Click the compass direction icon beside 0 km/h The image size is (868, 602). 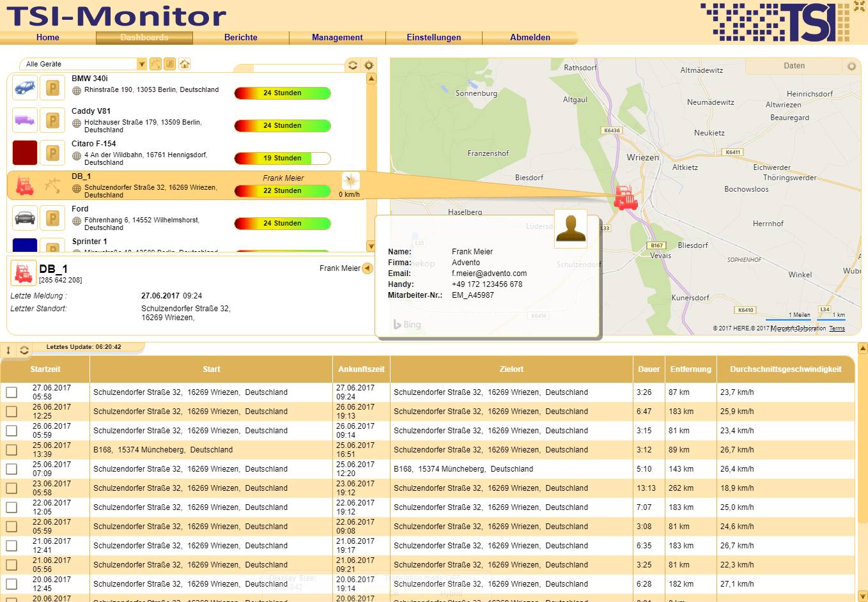(350, 180)
